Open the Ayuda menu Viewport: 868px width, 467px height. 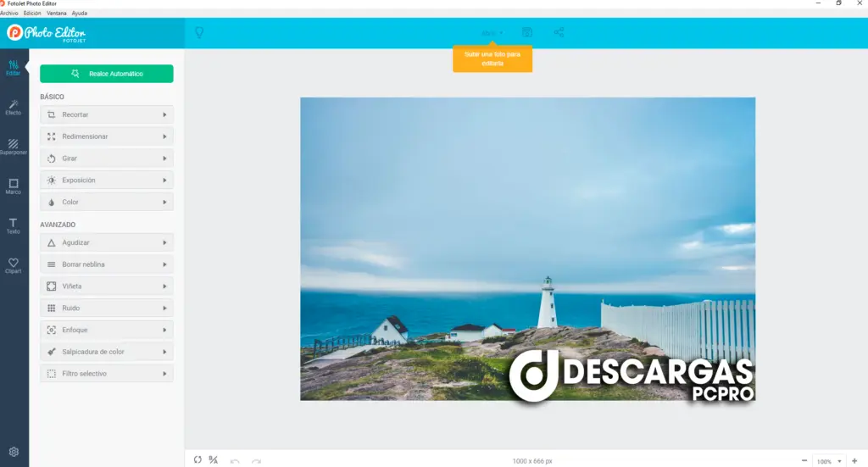(x=80, y=14)
